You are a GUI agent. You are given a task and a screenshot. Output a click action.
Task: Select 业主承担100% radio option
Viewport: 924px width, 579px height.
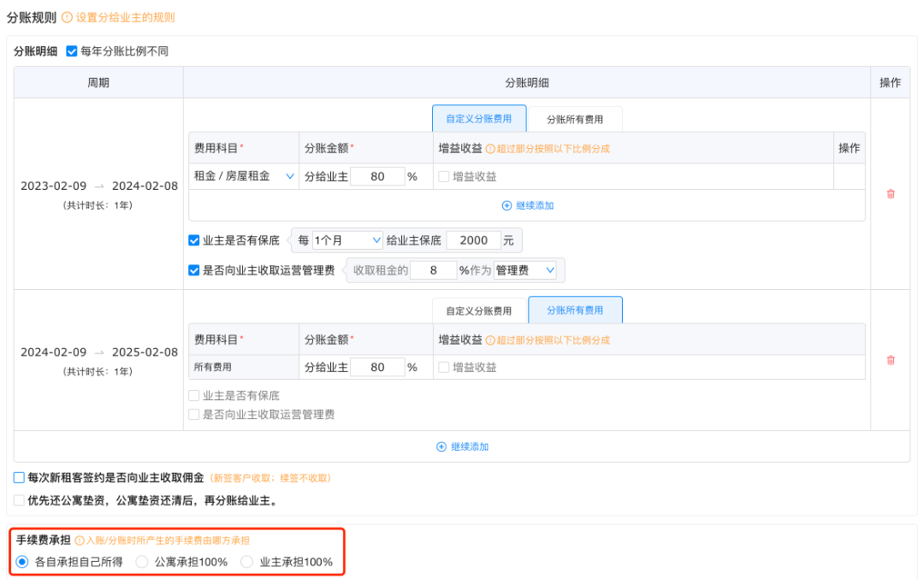246,562
